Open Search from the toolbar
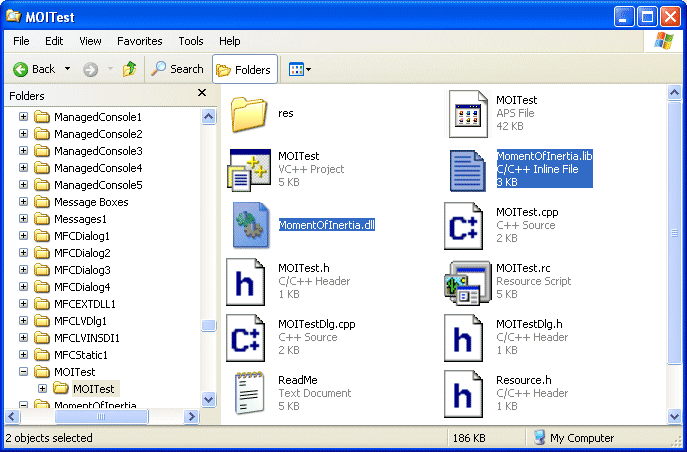 (x=177, y=69)
